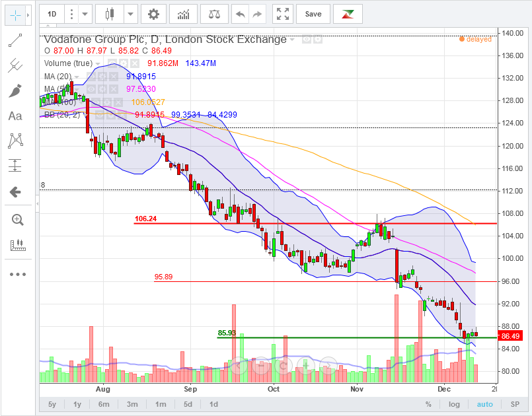This screenshot has height=416, width=532.
Task: Open compare symbols scales icon
Action: (214, 15)
